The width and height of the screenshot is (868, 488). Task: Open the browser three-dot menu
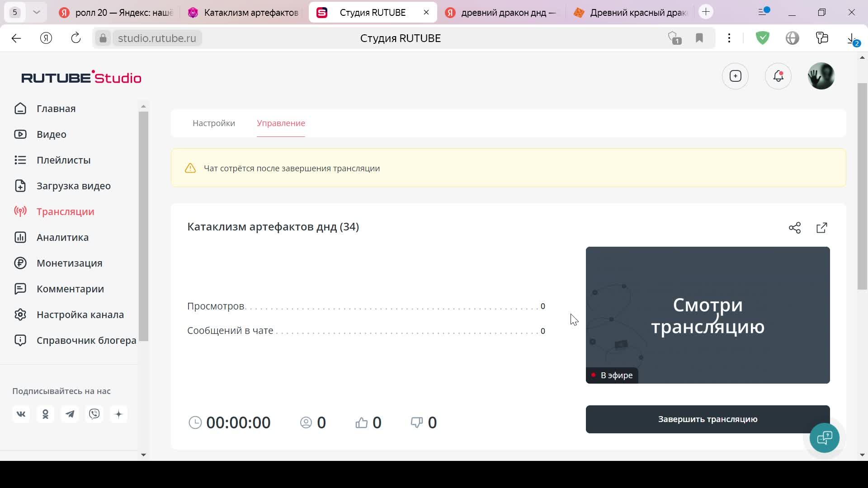pos(729,38)
